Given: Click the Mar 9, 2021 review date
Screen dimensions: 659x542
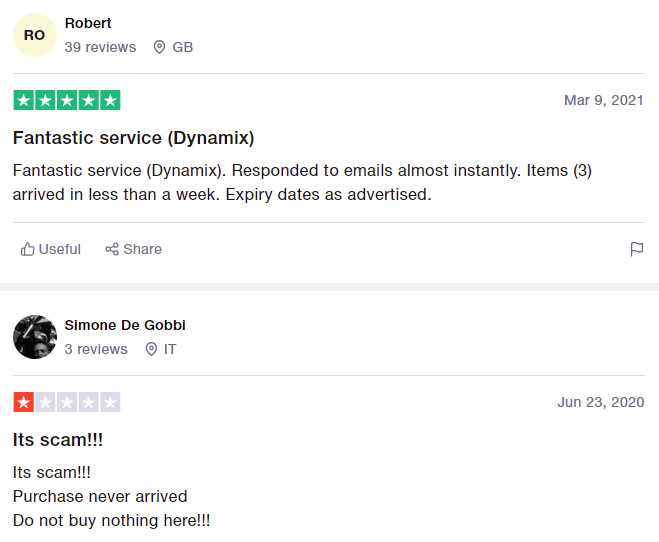Looking at the screenshot, I should click(604, 100).
